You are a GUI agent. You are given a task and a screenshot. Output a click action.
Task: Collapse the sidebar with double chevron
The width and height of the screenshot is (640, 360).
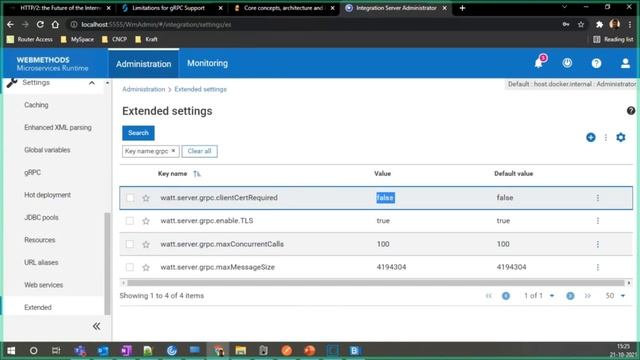coord(96,326)
